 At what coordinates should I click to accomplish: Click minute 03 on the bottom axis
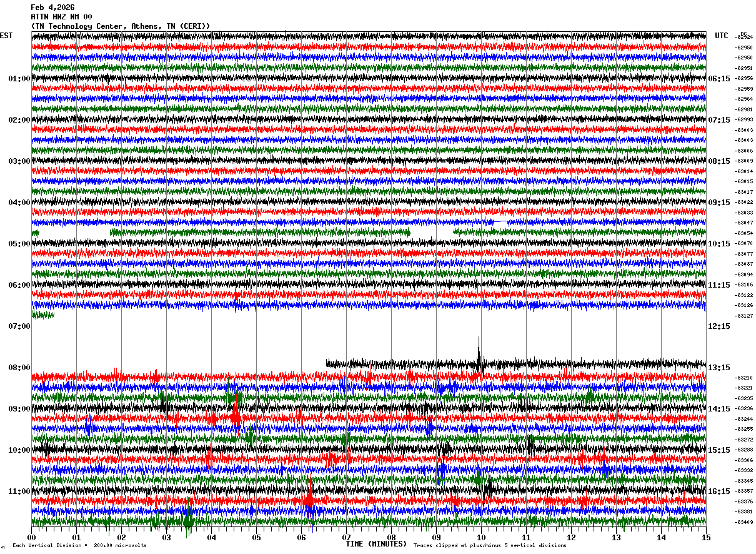coord(166,537)
